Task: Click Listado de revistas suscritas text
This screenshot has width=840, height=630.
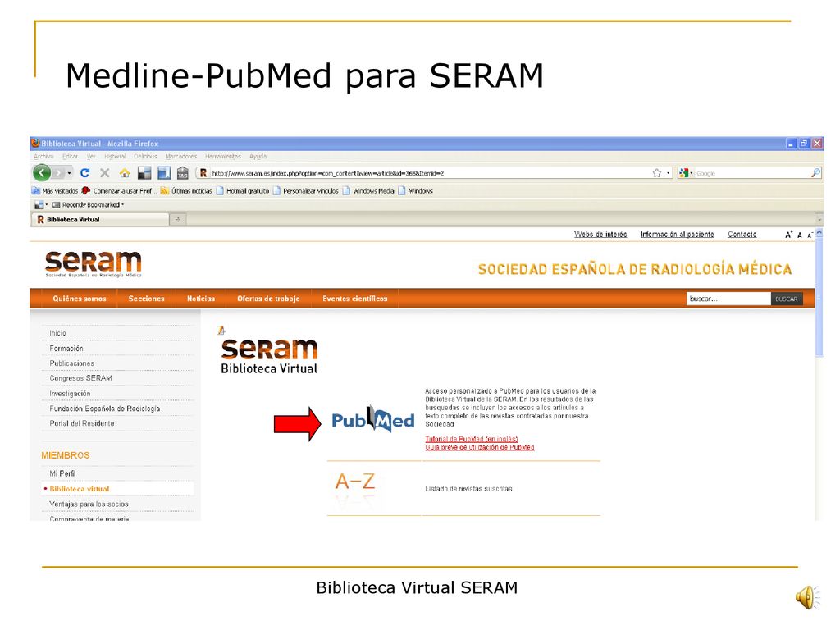Action: (x=468, y=489)
